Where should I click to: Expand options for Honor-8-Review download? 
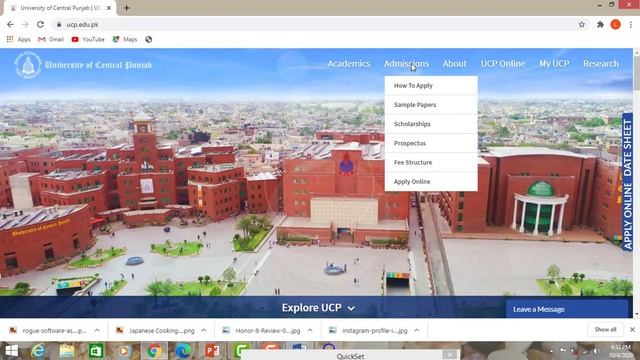[x=310, y=330]
